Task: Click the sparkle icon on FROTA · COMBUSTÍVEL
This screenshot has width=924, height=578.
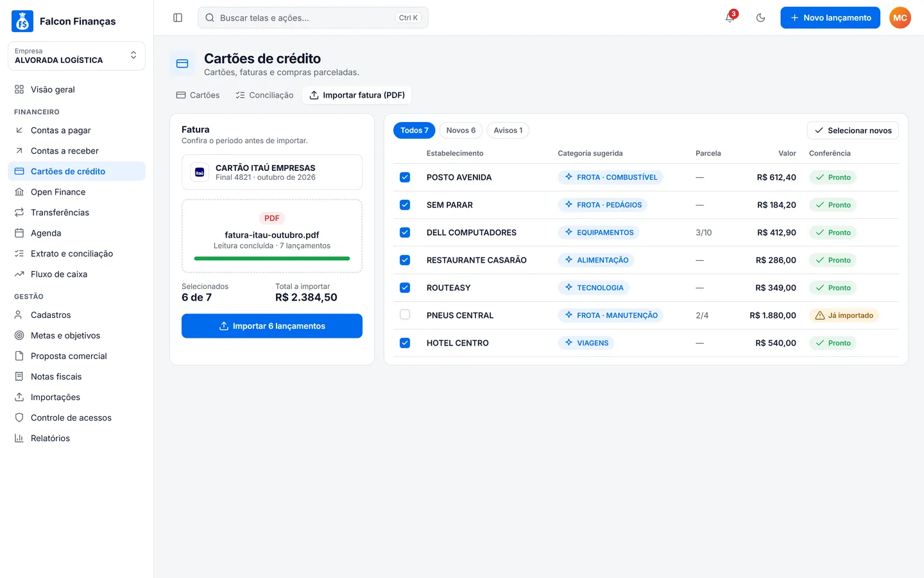Action: pyautogui.click(x=569, y=177)
